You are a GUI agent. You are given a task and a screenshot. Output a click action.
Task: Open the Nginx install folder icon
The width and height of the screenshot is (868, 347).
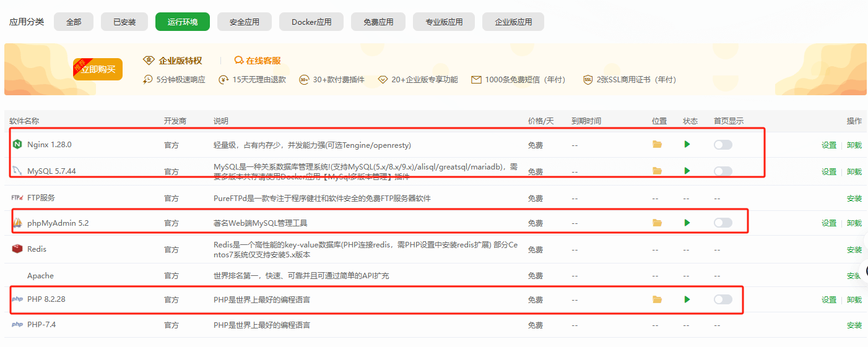point(657,145)
